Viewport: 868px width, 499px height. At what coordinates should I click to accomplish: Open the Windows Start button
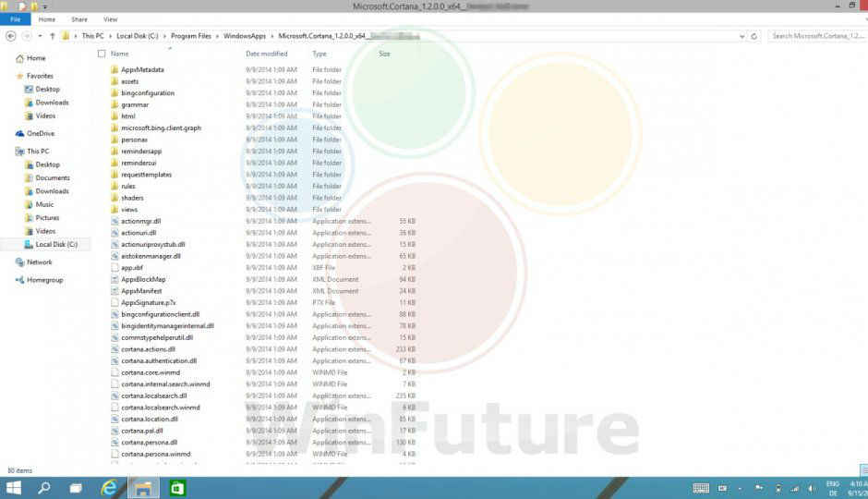coord(13,488)
